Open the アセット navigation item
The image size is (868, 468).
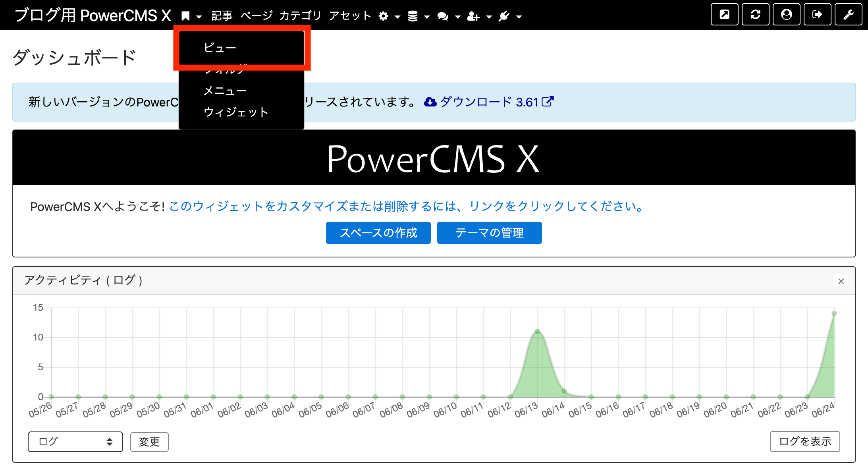click(350, 16)
